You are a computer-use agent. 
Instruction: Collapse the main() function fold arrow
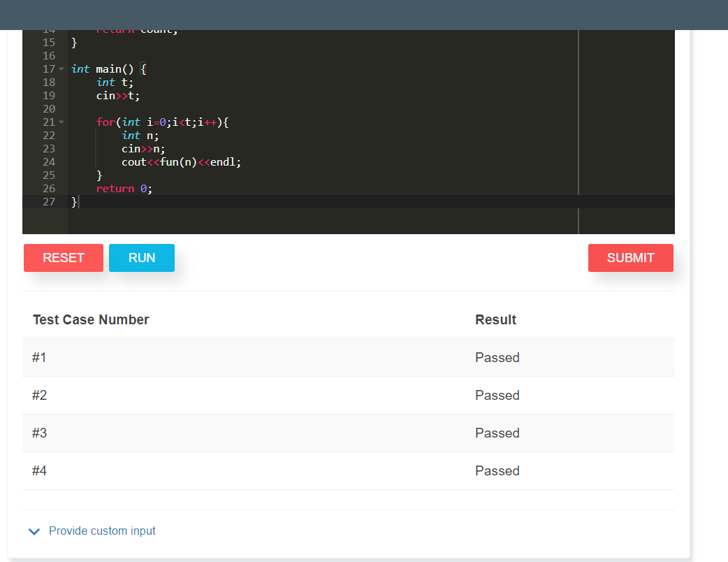click(61, 69)
